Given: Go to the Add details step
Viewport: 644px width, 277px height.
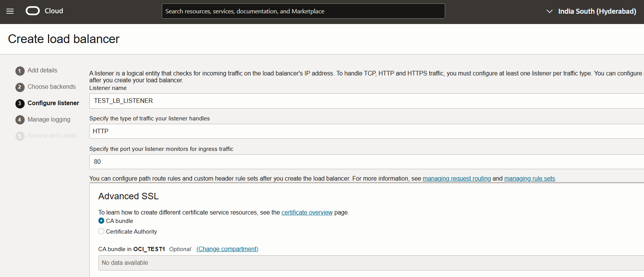Looking at the screenshot, I should 42,70.
